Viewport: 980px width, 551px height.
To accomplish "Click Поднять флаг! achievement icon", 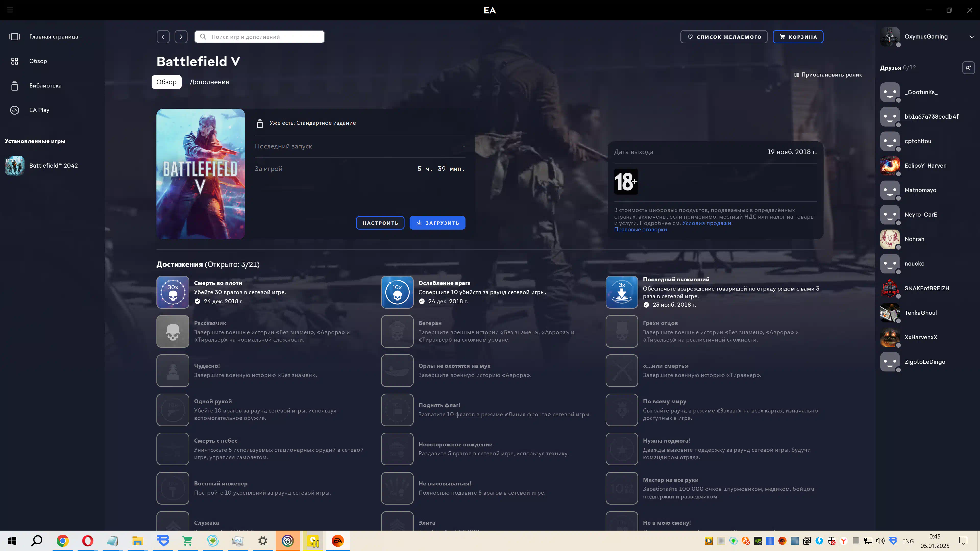I will click(x=397, y=410).
